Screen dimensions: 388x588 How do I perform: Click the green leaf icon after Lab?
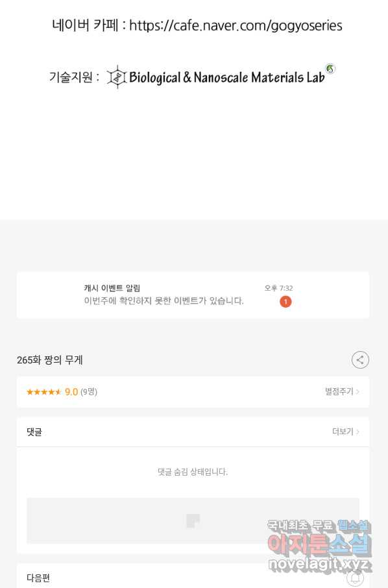pos(330,69)
